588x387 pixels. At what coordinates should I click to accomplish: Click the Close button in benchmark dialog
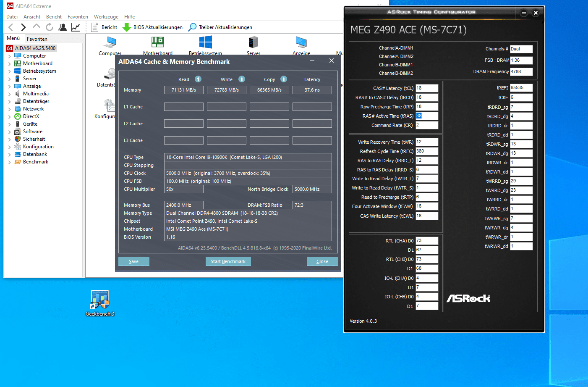tap(322, 261)
